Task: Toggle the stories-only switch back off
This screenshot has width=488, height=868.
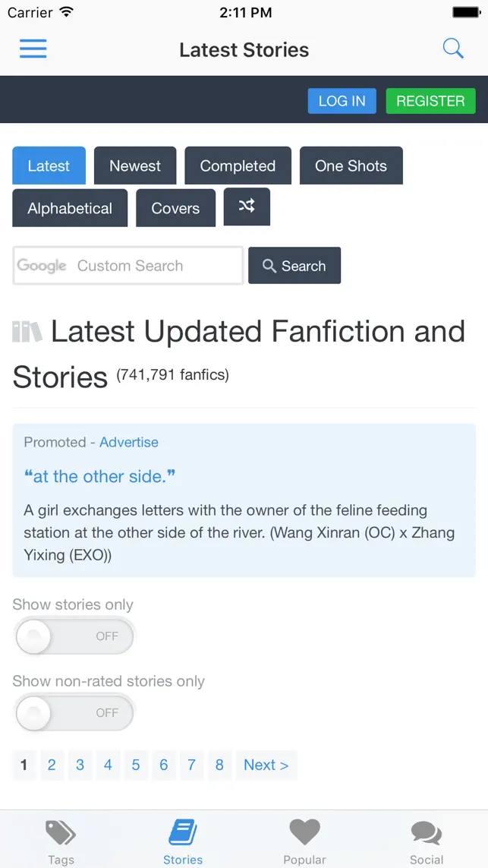Action: pyautogui.click(x=74, y=636)
